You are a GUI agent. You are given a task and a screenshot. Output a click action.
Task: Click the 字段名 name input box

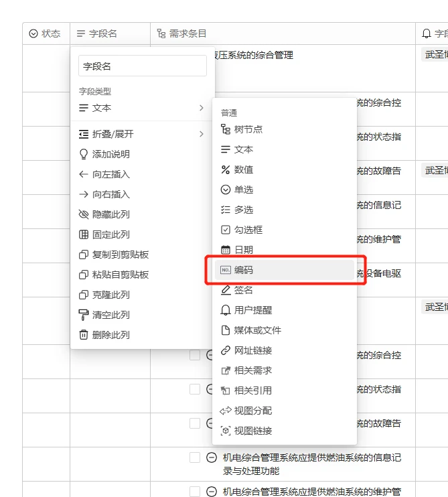(x=142, y=66)
